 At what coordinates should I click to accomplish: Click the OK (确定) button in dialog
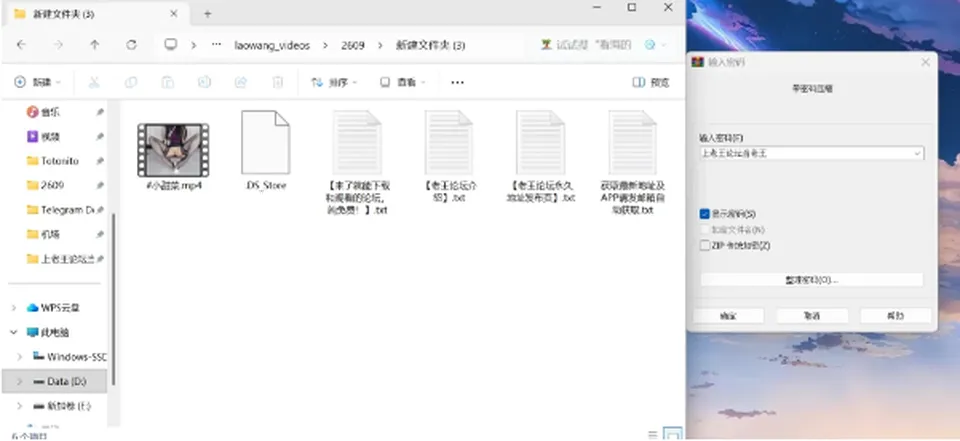728,316
